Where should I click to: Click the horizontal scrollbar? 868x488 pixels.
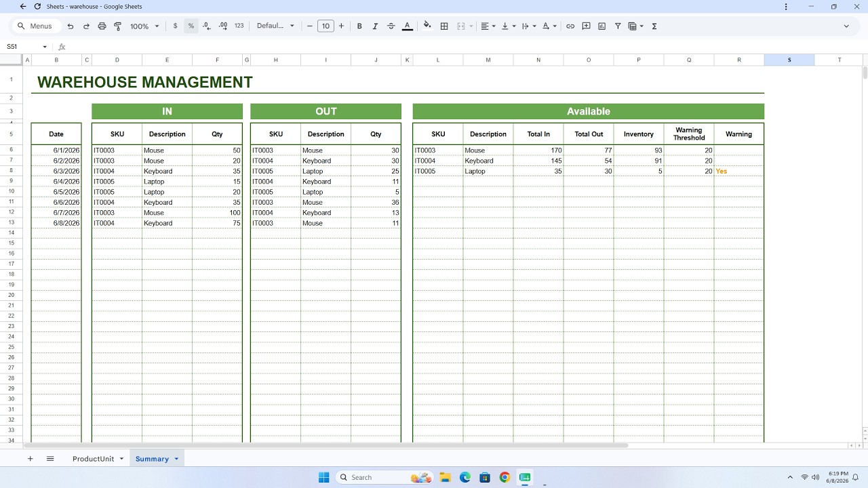(327, 445)
